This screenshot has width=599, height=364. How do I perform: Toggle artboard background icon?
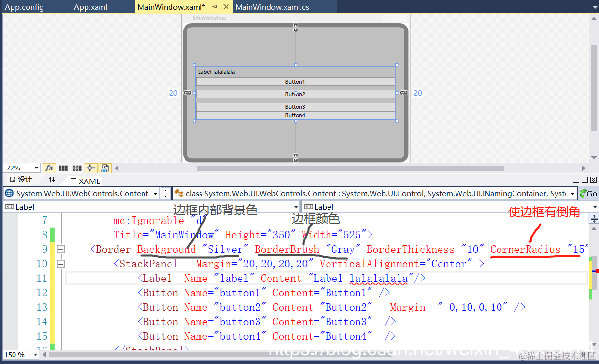(x=105, y=168)
